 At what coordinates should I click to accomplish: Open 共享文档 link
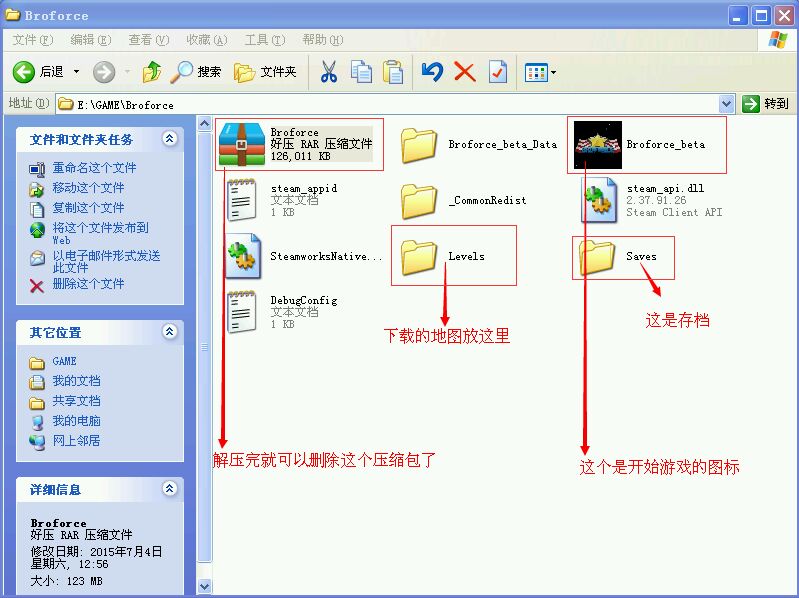(76, 401)
